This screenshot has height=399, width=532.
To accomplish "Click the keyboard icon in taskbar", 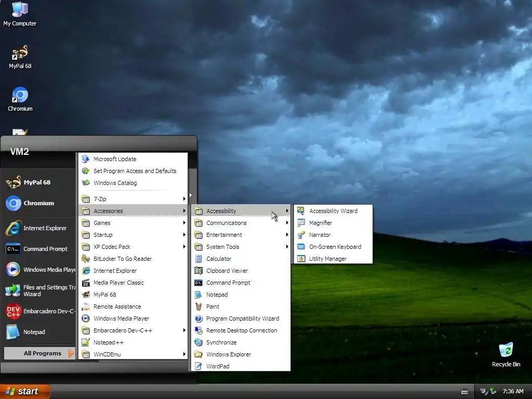I will pos(464,392).
